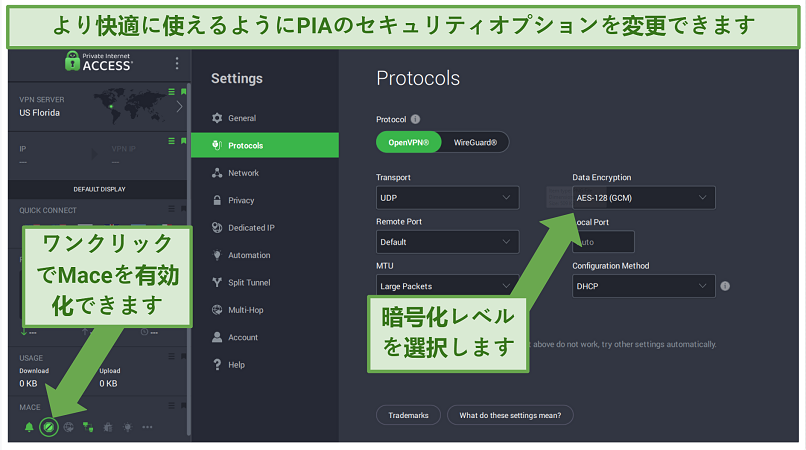The width and height of the screenshot is (806, 450).
Task: Grab the VPN Server tile reorder handle
Action: [171, 92]
